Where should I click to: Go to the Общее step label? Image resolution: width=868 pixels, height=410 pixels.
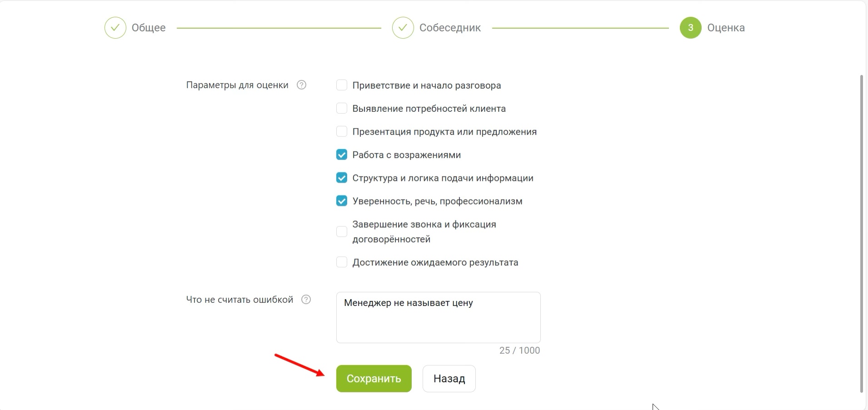pyautogui.click(x=149, y=28)
